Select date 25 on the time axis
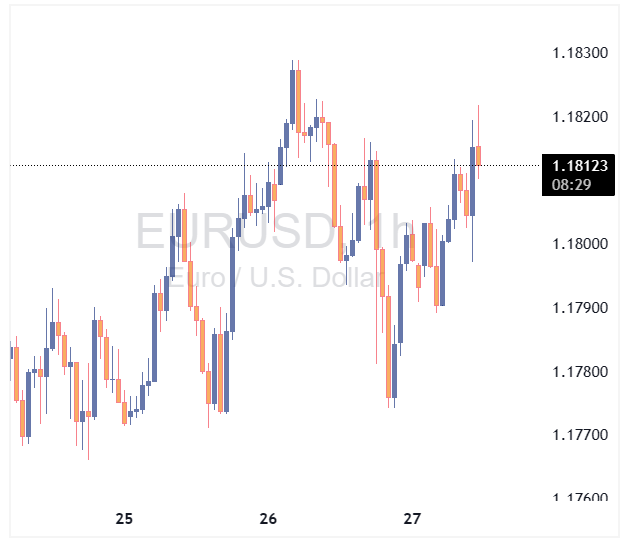629x553 pixels. (124, 519)
